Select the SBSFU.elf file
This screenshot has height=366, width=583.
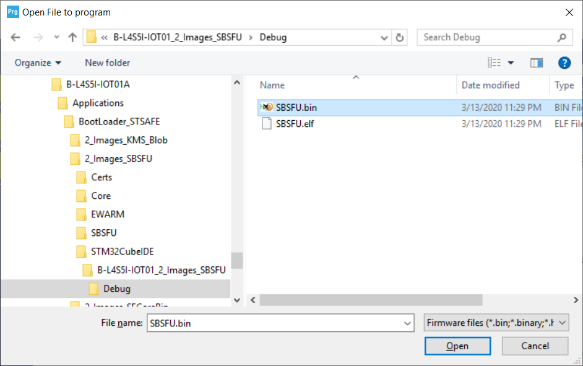(295, 123)
